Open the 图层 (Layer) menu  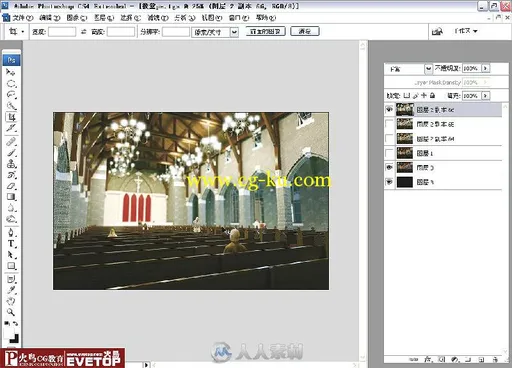coord(104,18)
